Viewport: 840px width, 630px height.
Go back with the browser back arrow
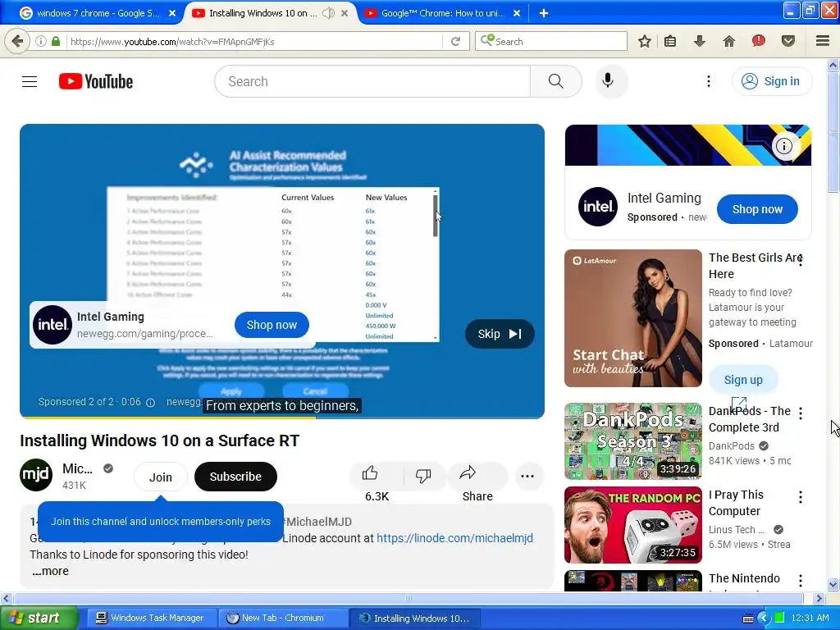tap(17, 41)
